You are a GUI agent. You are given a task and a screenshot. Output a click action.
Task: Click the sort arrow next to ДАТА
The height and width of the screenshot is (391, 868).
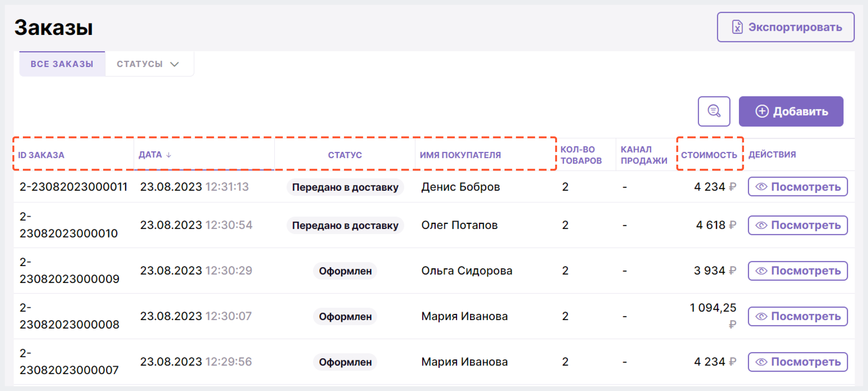tap(169, 154)
